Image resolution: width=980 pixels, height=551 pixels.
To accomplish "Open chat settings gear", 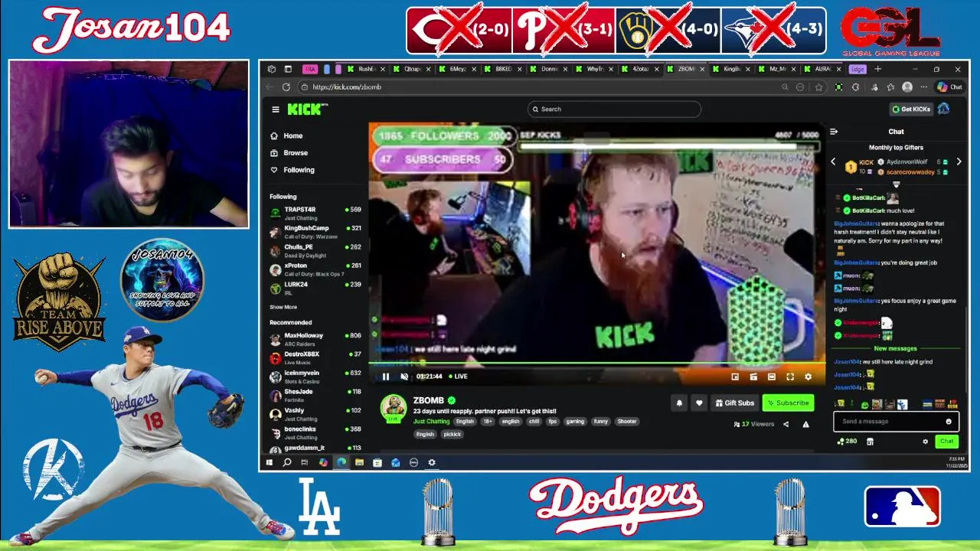I will [x=925, y=442].
